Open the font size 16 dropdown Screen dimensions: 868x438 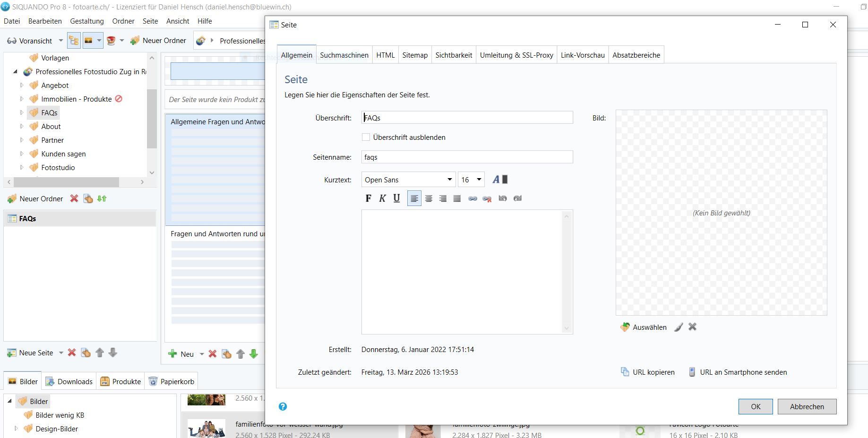pos(471,180)
